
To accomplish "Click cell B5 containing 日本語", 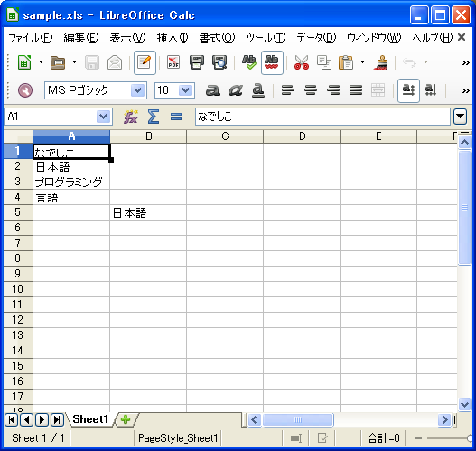I will click(148, 212).
